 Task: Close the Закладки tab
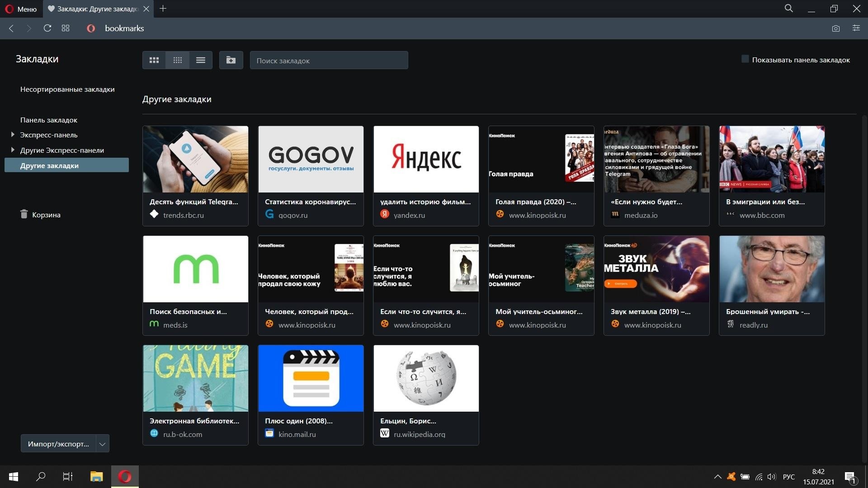pyautogui.click(x=146, y=9)
